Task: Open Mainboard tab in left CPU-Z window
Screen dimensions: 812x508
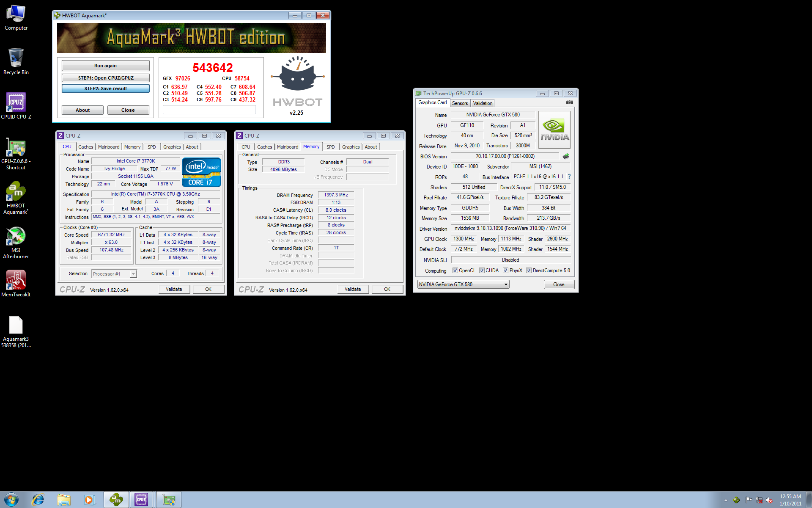Action: 109,147
